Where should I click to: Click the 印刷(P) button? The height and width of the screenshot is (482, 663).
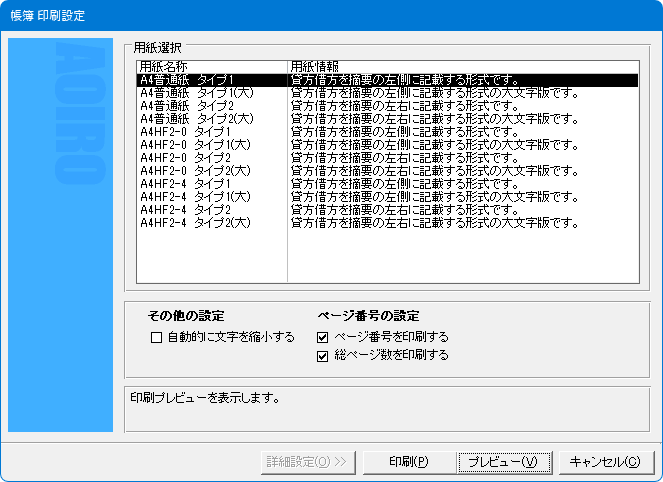(x=409, y=461)
